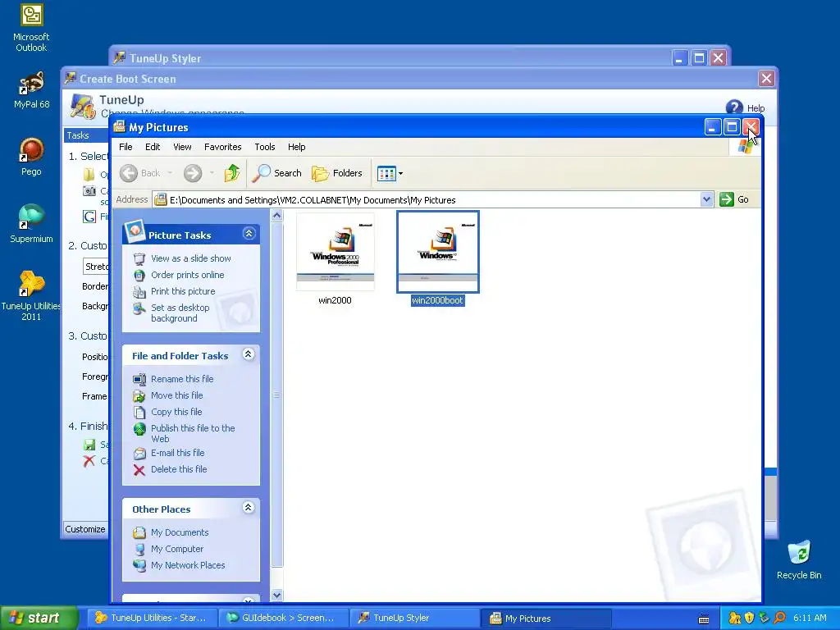This screenshot has width=840, height=630.
Task: Click Set as desktop background
Action: click(x=180, y=313)
